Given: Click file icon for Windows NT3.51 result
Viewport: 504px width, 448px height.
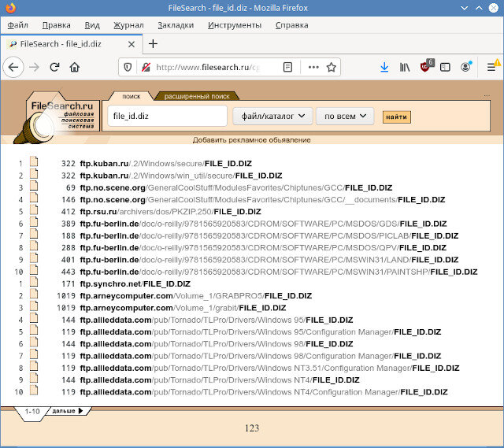Looking at the screenshot, I should 34,366.
